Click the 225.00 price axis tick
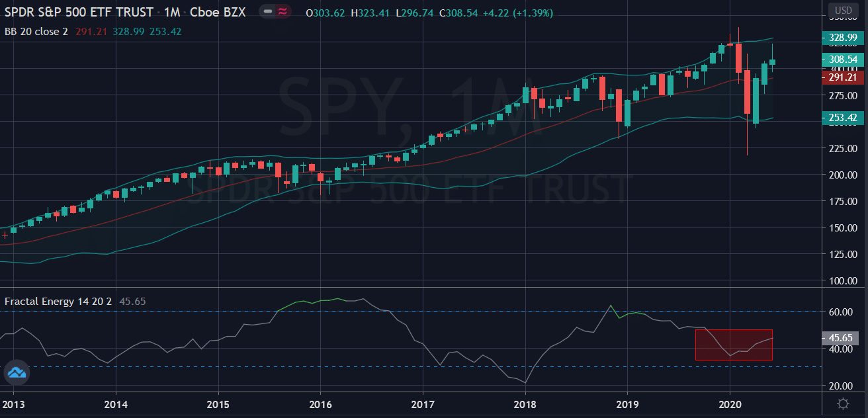Screen dimensions: 868x418 point(843,148)
